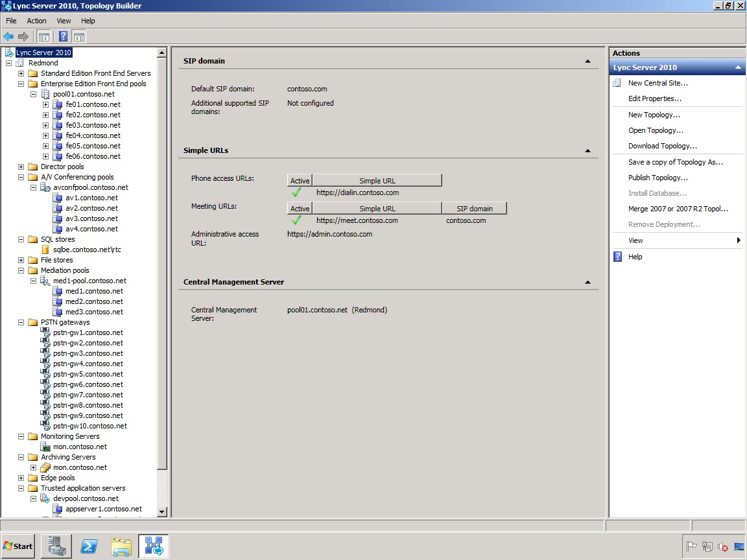Click the blue Help toolbar icon
Image resolution: width=747 pixels, height=560 pixels.
[x=63, y=37]
